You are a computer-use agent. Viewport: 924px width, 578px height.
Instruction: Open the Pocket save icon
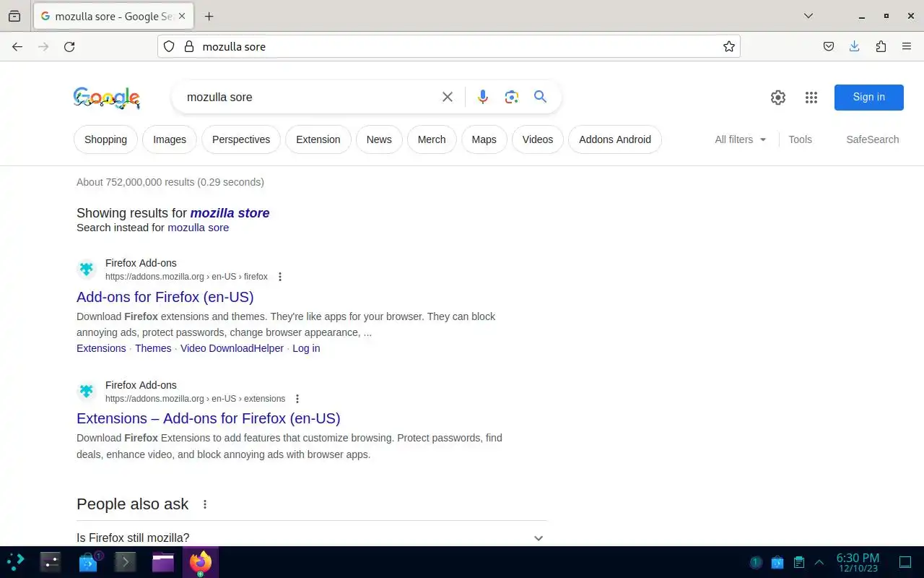[829, 46]
